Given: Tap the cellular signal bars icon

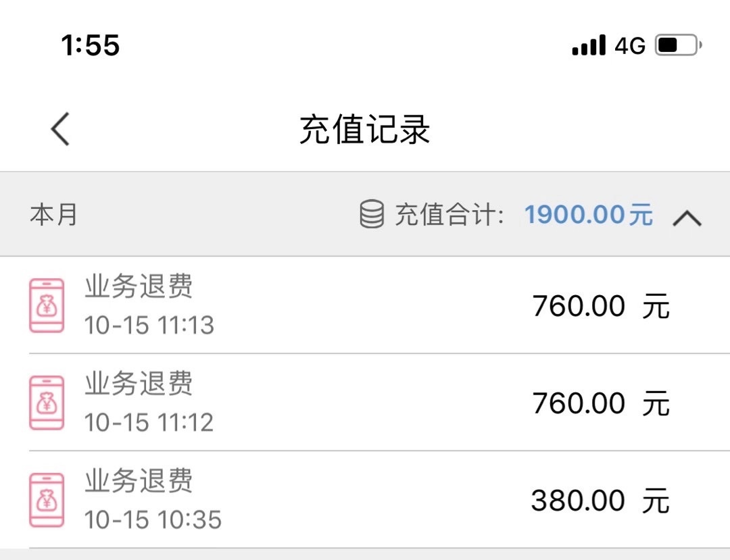Looking at the screenshot, I should [x=589, y=45].
